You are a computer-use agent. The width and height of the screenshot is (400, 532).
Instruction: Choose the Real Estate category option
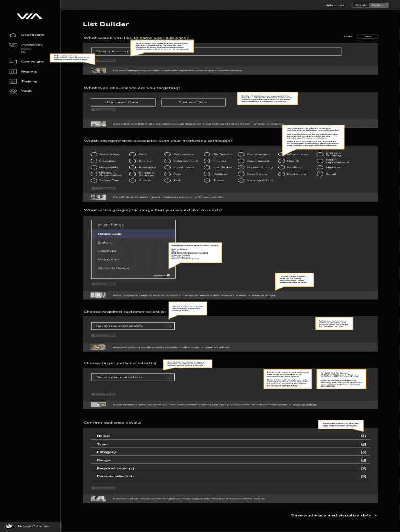242,174
